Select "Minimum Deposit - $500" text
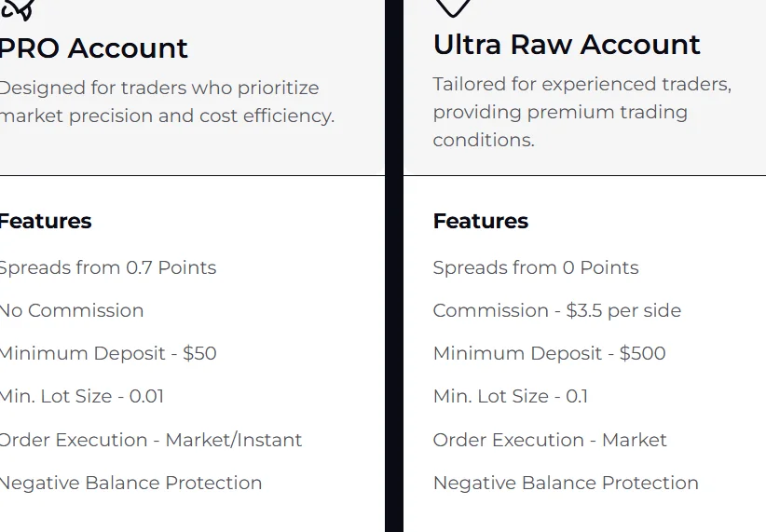Image resolution: width=766 pixels, height=532 pixels. tap(549, 353)
